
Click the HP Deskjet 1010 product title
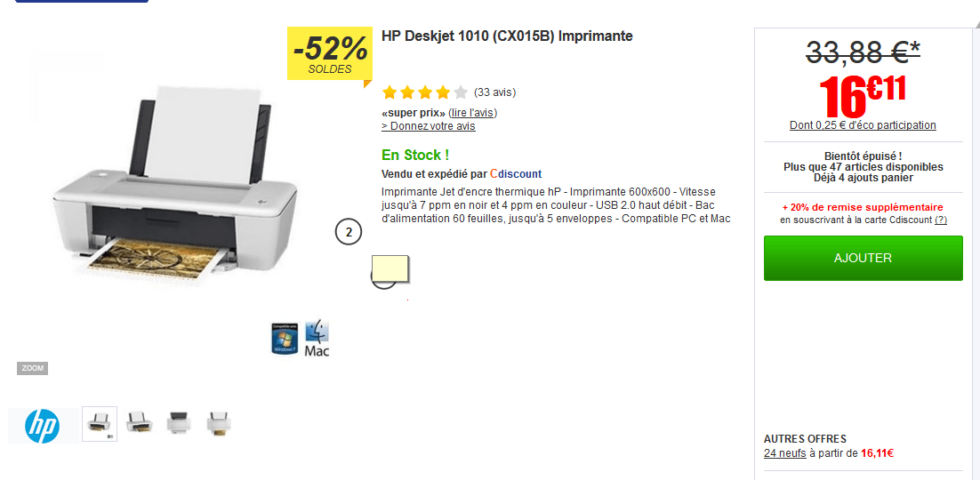[507, 36]
